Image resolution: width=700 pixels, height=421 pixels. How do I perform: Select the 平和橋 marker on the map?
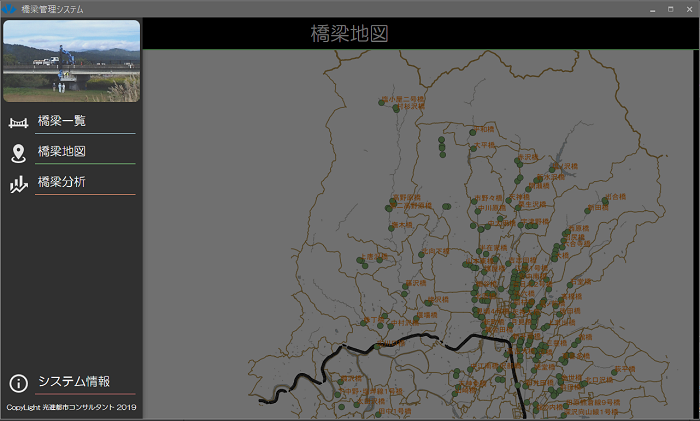473,130
